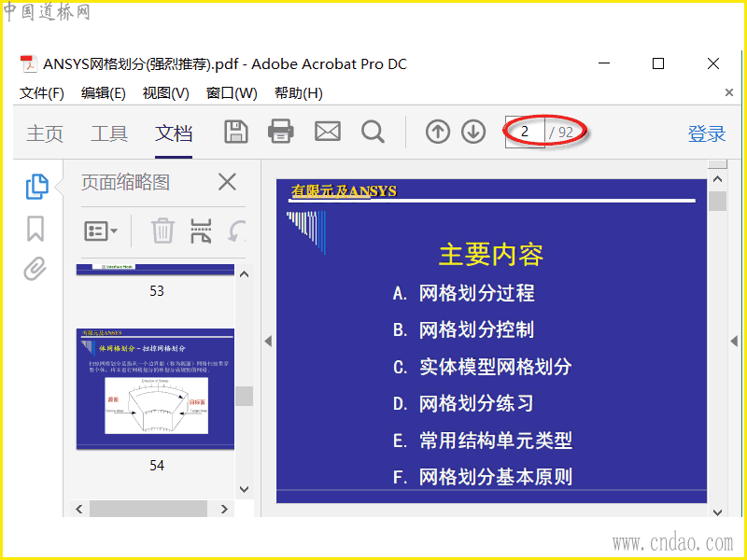Click thumbnail panel scroll right arrow
The width and height of the screenshot is (747, 560).
[x=224, y=509]
